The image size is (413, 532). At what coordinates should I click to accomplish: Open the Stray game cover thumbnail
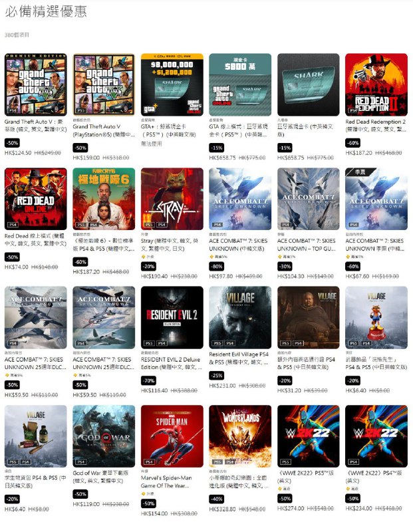click(x=172, y=199)
